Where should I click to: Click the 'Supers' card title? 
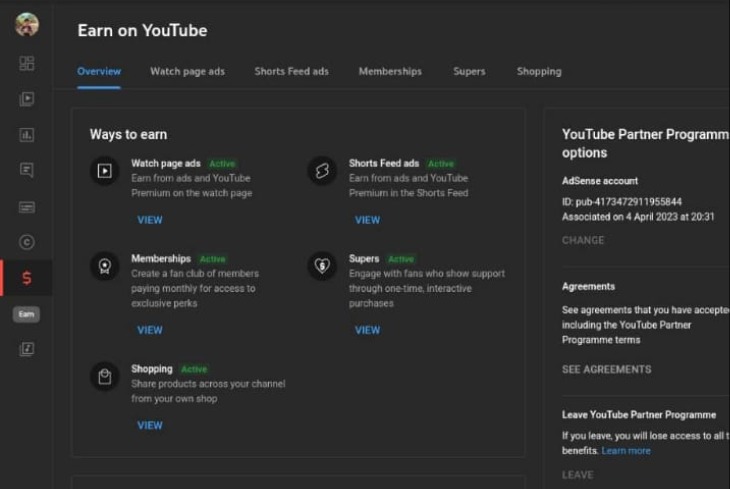[x=364, y=258]
